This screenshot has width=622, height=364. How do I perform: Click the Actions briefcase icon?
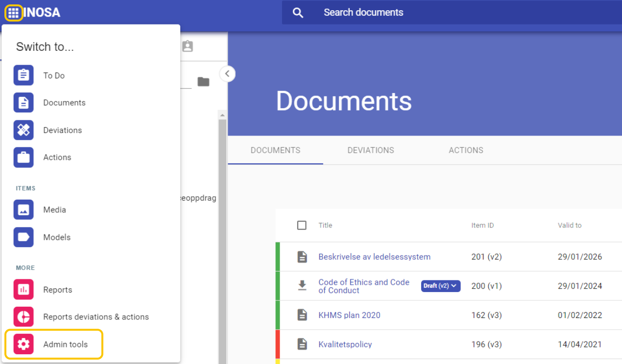[x=24, y=158]
